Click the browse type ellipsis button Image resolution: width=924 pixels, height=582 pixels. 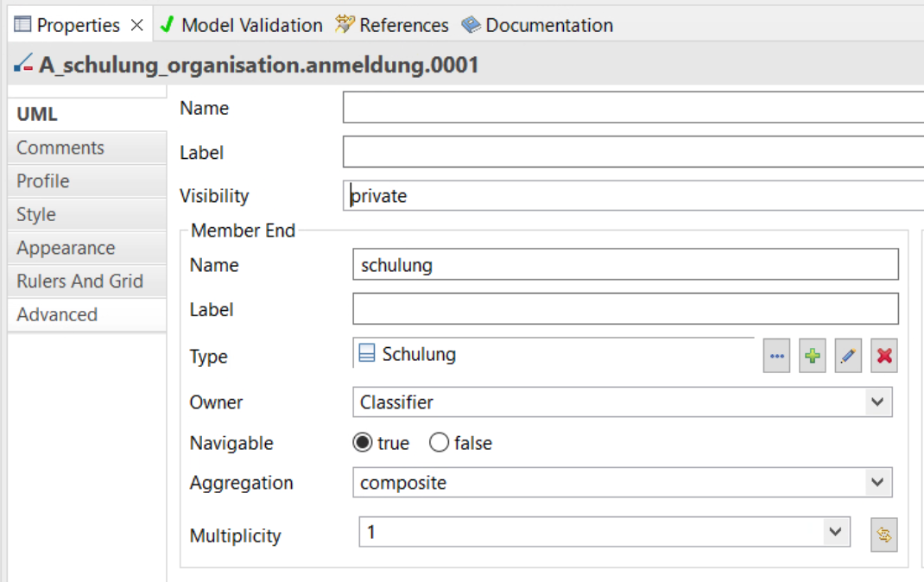coord(776,356)
